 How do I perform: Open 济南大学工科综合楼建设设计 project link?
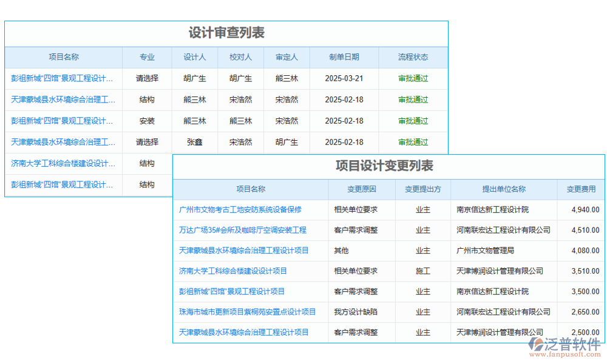[x=63, y=163]
